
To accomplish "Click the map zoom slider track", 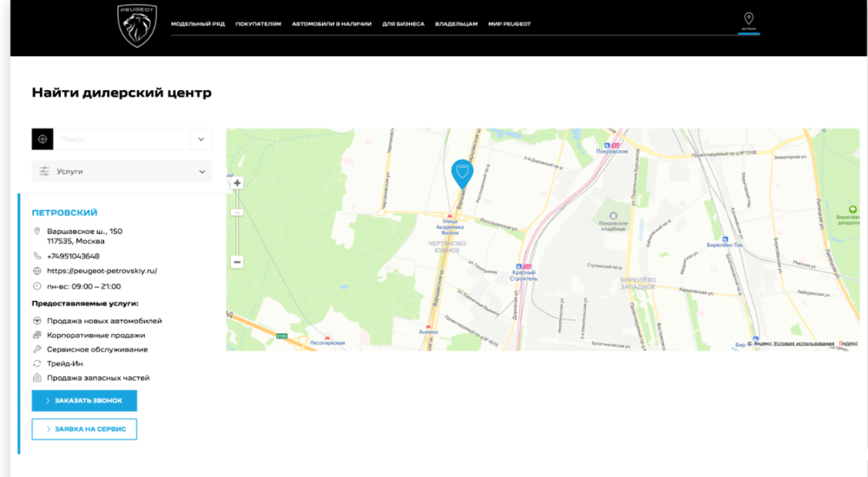I will (x=237, y=222).
